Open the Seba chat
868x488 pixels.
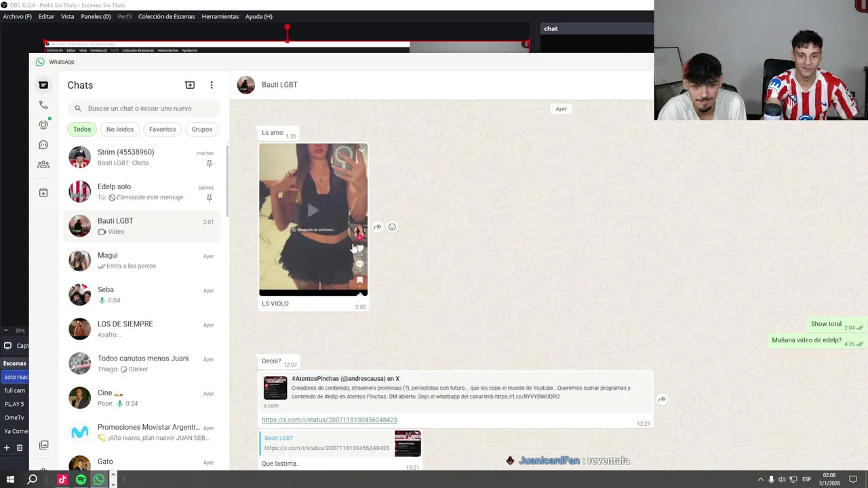tap(142, 295)
